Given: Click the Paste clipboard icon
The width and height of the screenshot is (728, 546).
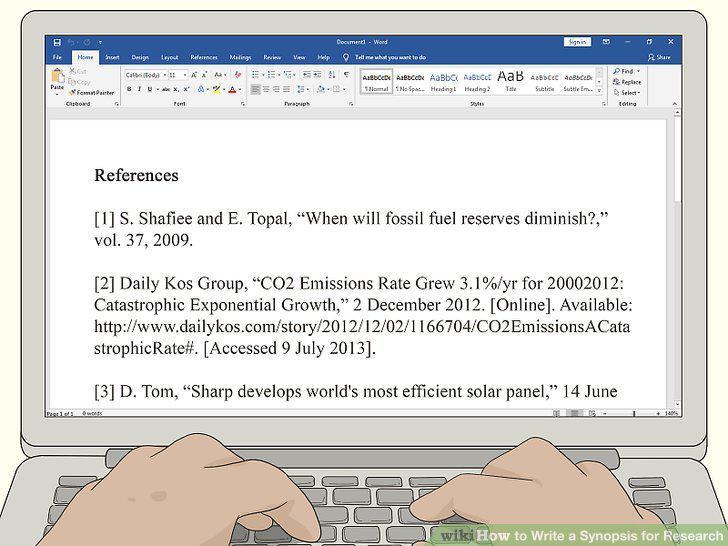Looking at the screenshot, I should (x=58, y=75).
